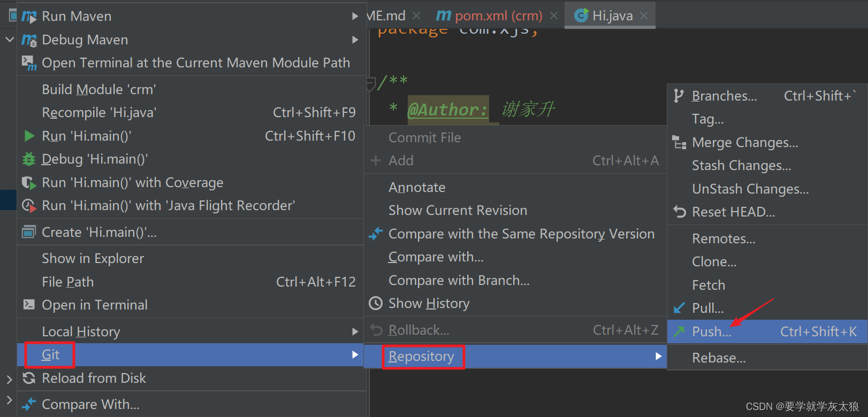Click the Create 'Hi.main()' configuration icon
This screenshot has height=417, width=868.
click(28, 233)
